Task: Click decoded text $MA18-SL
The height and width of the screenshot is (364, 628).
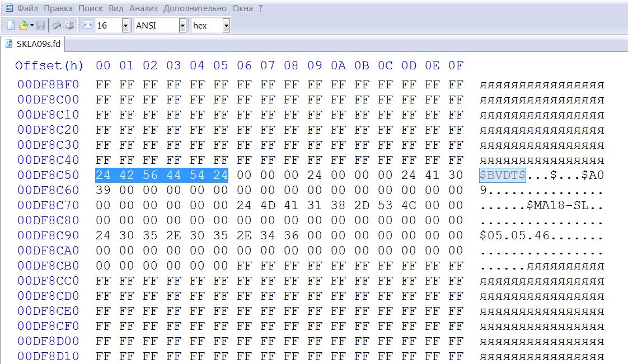Action: (x=557, y=206)
